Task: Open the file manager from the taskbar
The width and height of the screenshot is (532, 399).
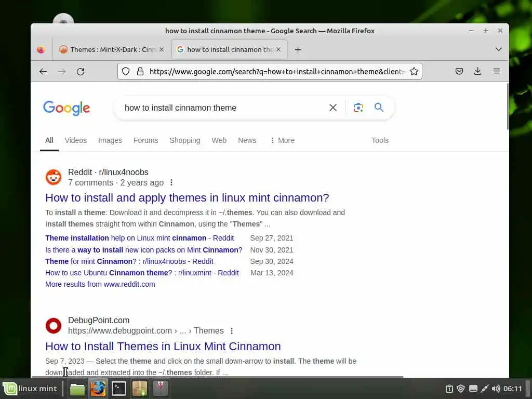Action: click(77, 389)
